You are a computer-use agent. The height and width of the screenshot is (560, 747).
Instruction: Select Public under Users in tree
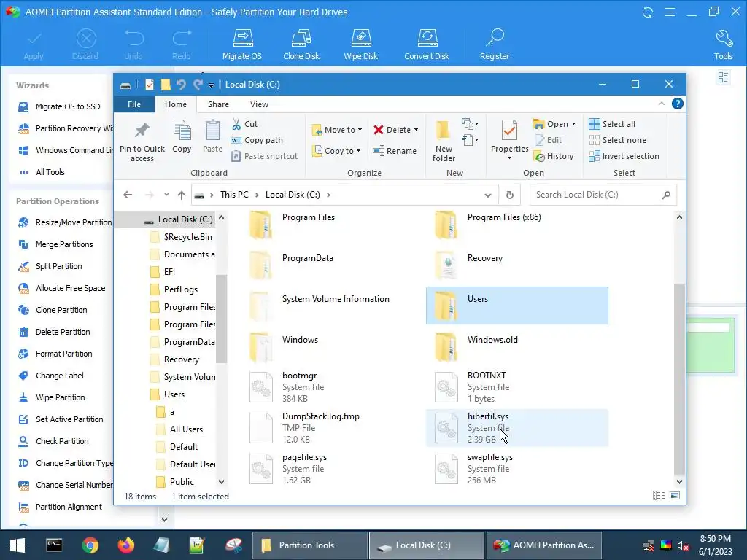(x=182, y=482)
